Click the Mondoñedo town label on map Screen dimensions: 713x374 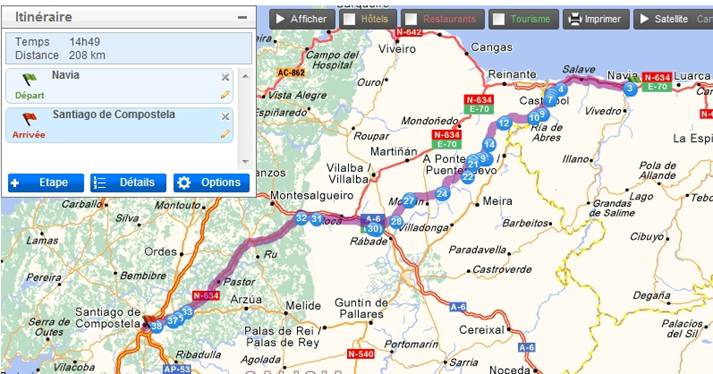pos(430,121)
